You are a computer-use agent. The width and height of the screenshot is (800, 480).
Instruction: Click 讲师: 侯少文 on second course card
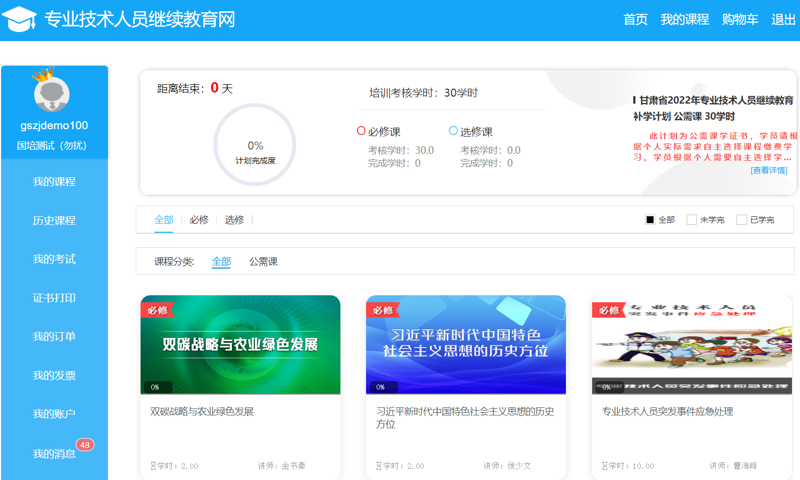507,466
